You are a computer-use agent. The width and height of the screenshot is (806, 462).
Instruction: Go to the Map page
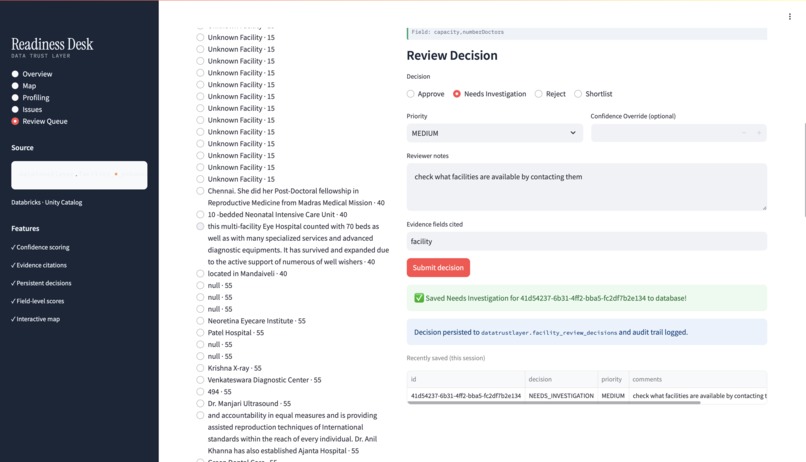coord(24,86)
